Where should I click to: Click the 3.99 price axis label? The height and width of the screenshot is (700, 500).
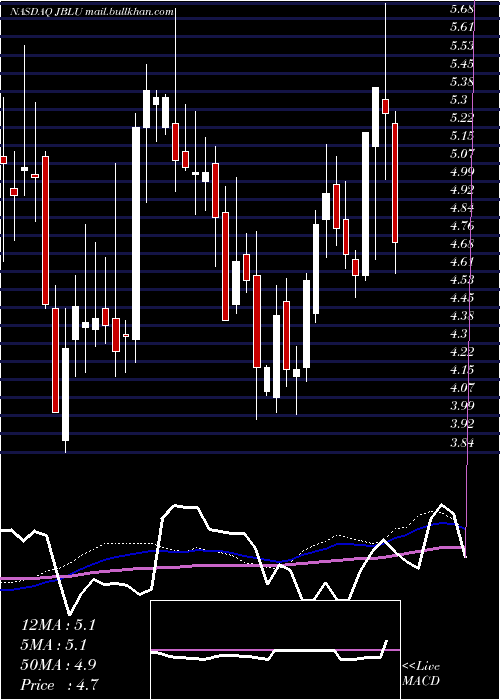click(x=462, y=406)
